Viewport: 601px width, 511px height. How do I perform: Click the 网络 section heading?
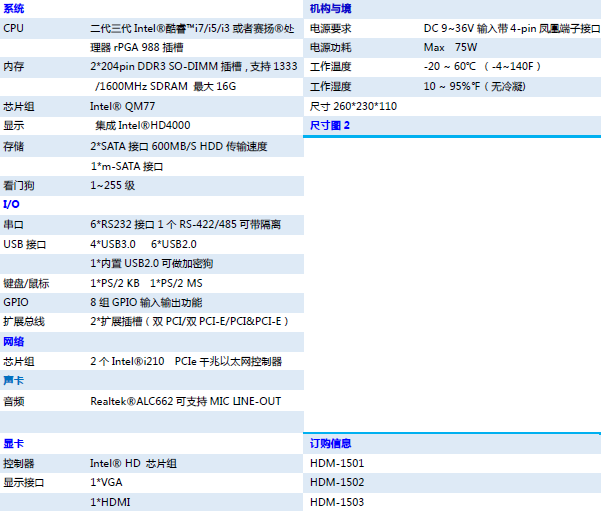click(x=14, y=342)
